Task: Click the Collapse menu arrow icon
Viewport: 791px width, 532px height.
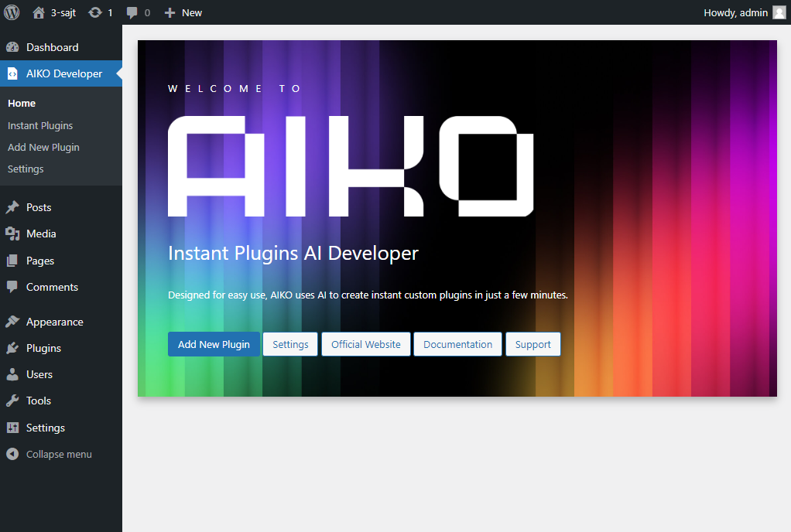Action: (x=12, y=454)
